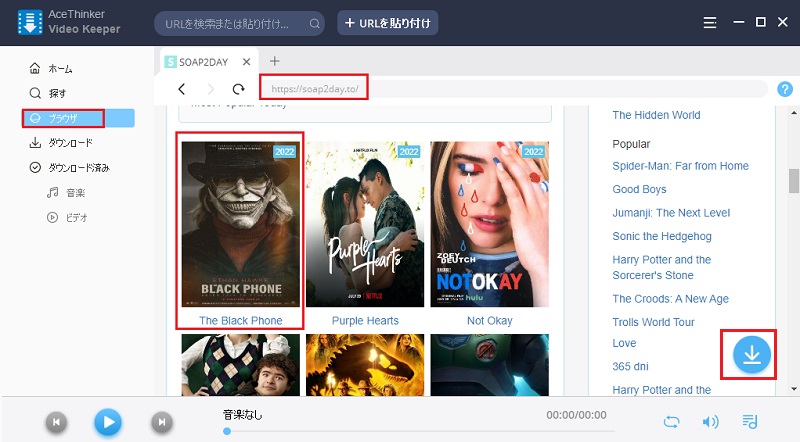Screen dimensions: 800x442
Task: Open the Lightyear-style robot poster
Action: coord(489,365)
